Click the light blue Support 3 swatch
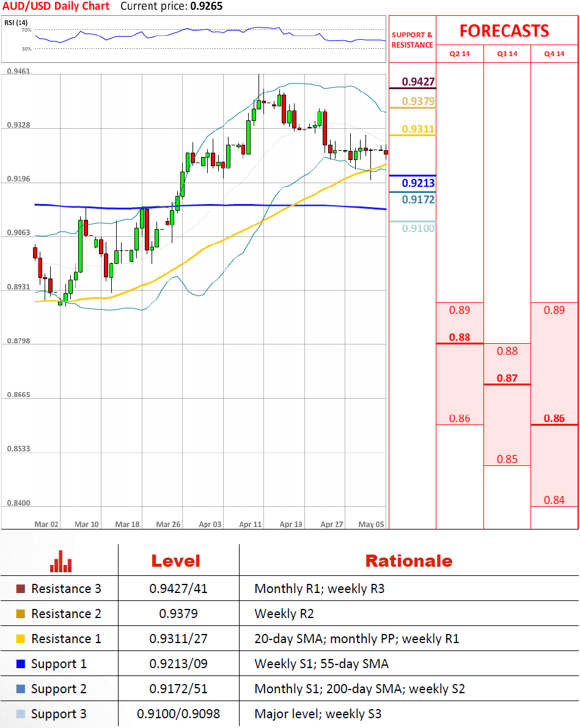 pos(21,714)
